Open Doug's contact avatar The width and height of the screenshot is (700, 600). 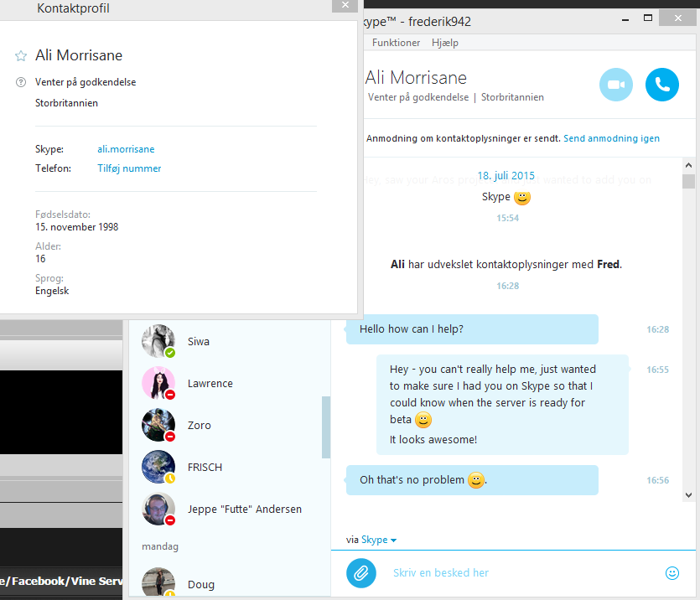click(x=158, y=582)
